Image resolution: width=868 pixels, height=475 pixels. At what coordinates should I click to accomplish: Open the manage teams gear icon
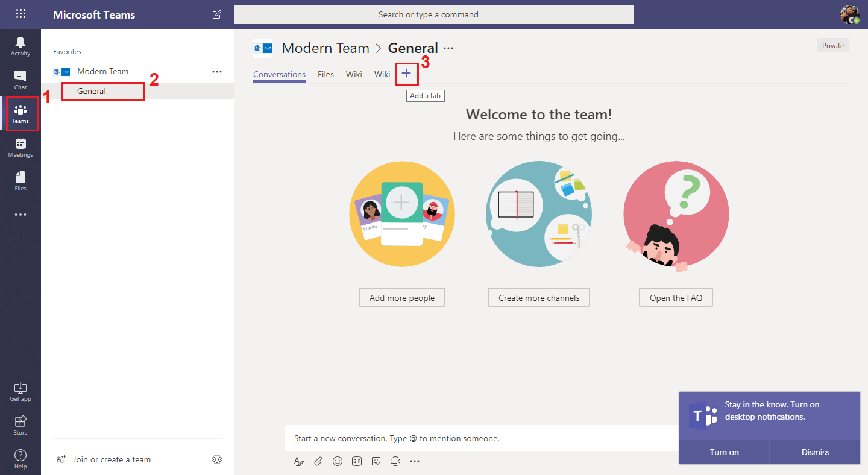[x=217, y=459]
